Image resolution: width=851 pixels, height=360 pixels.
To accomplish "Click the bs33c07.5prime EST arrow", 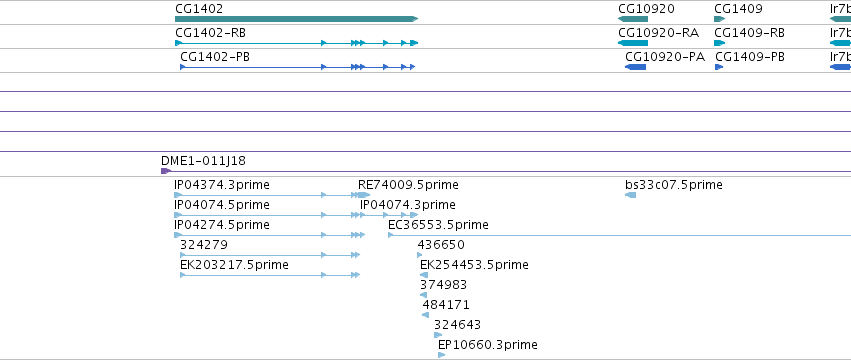I will (630, 195).
